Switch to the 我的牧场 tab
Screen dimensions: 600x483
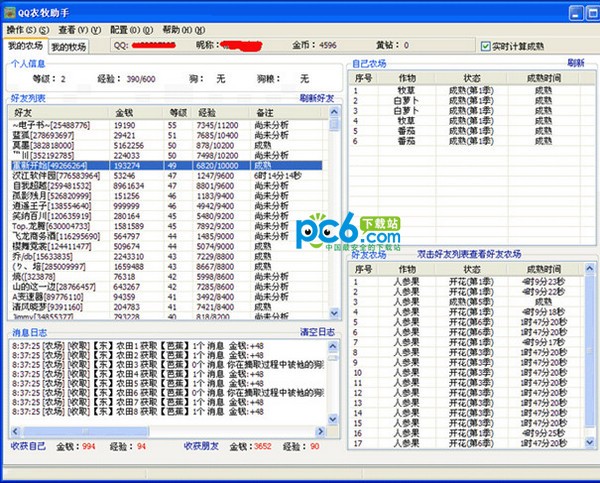click(68, 47)
